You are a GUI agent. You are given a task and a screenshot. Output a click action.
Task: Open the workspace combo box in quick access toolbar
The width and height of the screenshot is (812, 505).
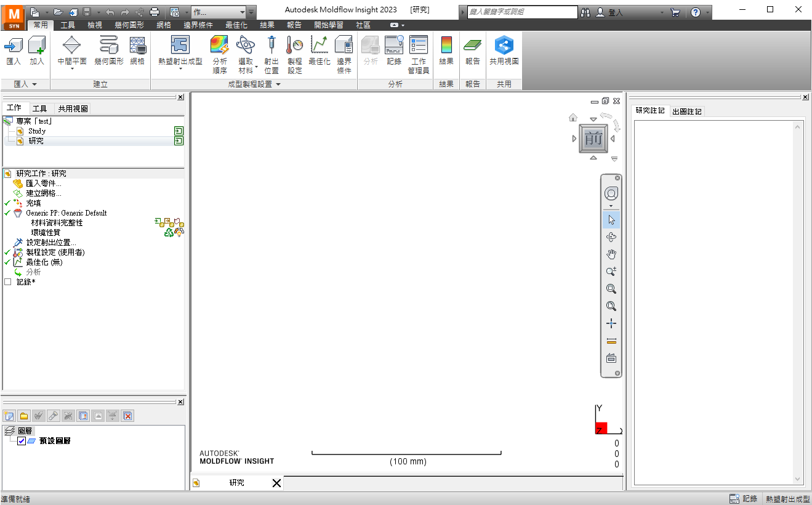click(219, 12)
